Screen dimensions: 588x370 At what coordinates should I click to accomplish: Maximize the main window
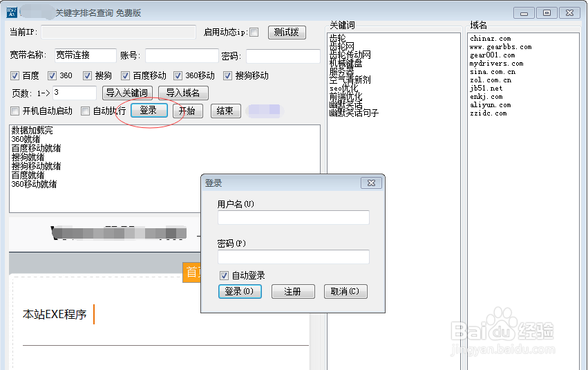(547, 13)
